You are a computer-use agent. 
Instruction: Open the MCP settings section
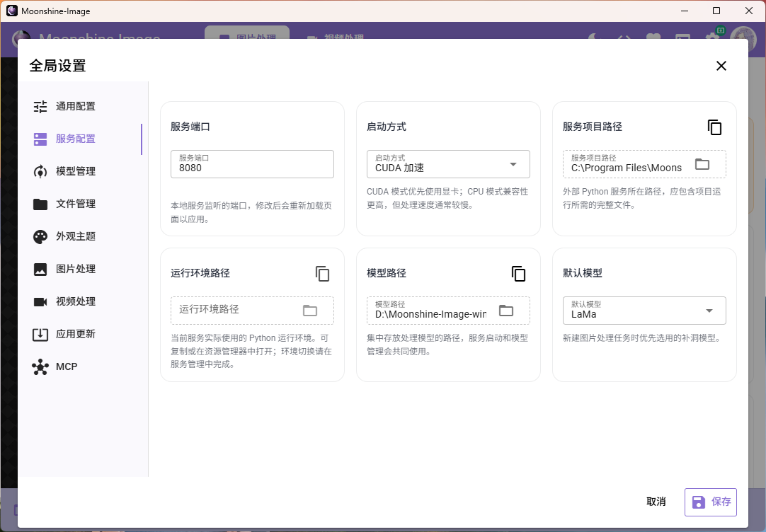(x=81, y=366)
